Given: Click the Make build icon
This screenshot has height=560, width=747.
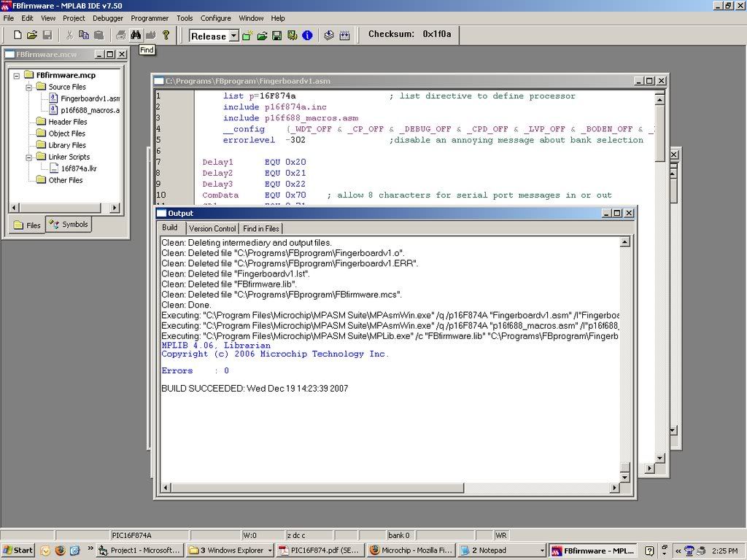Looking at the screenshot, I should coord(329,35).
